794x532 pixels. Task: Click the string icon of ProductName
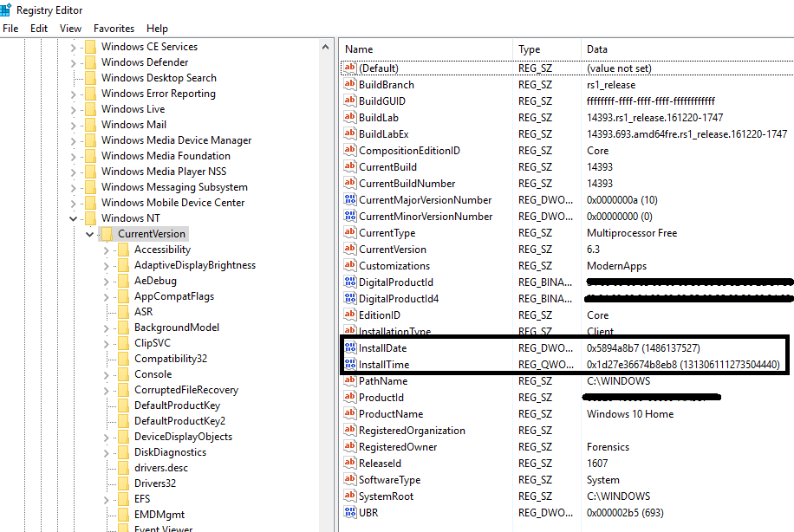[x=350, y=413]
